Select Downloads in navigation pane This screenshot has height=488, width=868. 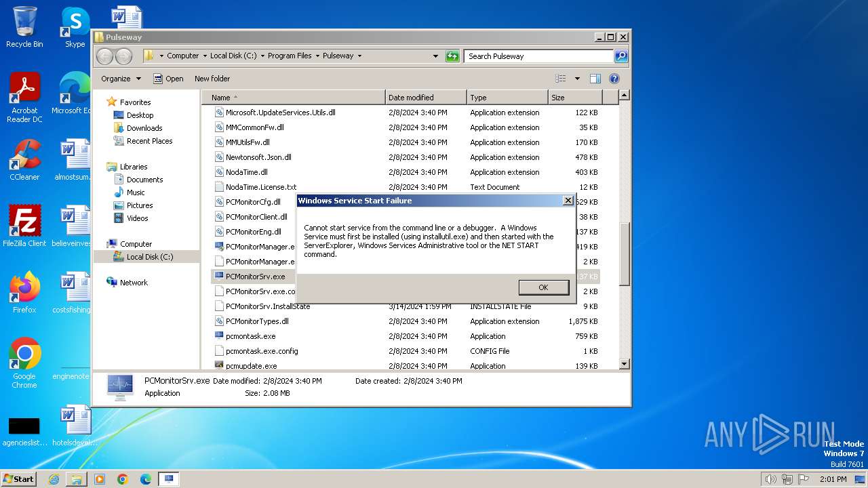(x=144, y=128)
